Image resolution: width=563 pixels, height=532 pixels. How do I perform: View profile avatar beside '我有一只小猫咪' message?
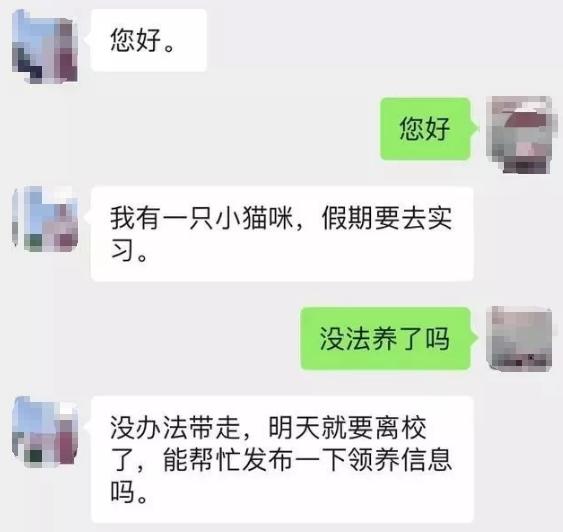coord(45,219)
